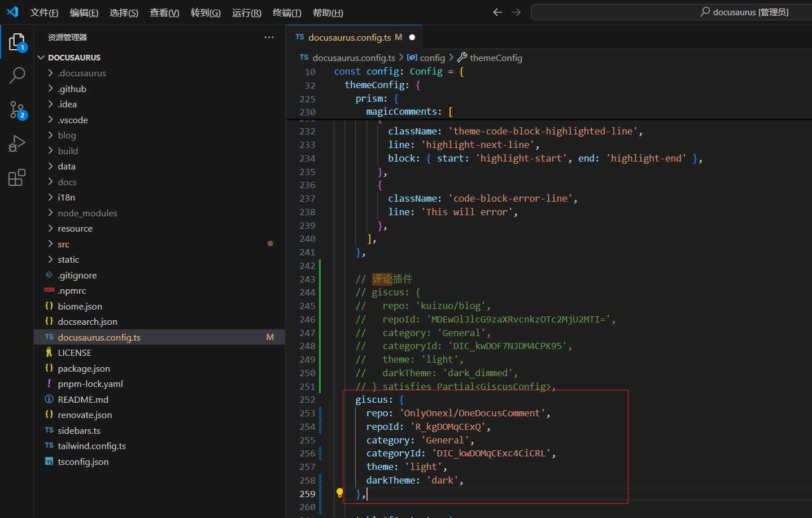
Task: Open the 文件(F) menu
Action: click(x=44, y=12)
